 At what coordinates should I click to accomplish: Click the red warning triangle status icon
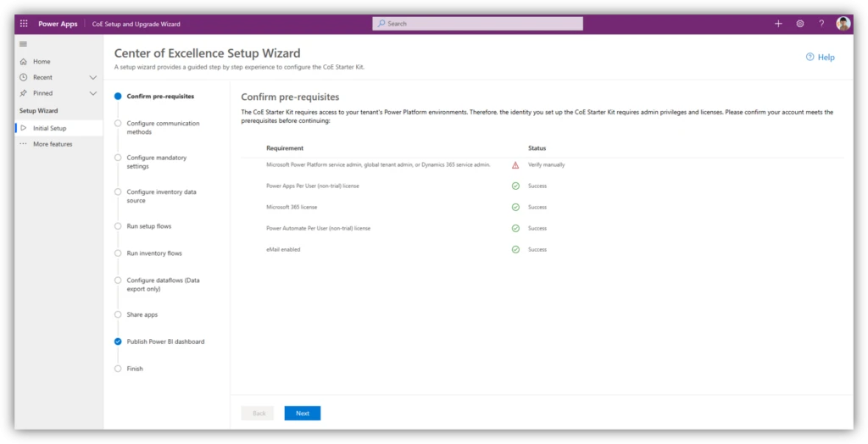point(515,165)
